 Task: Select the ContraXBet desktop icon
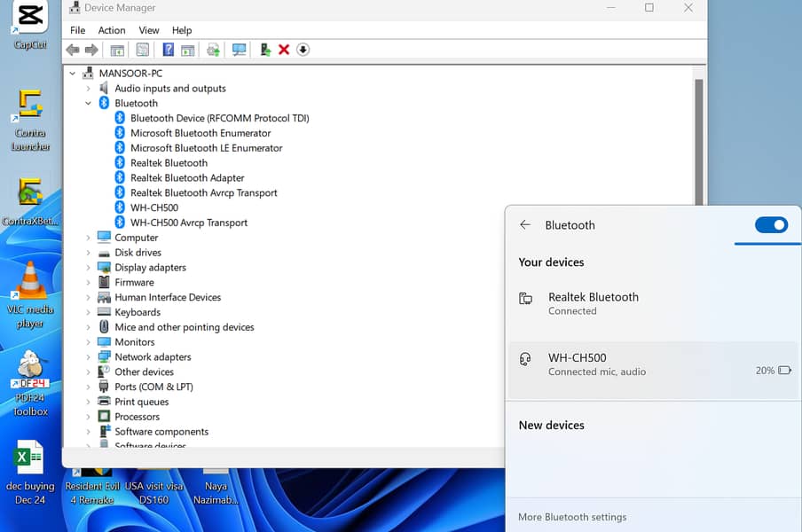click(30, 202)
